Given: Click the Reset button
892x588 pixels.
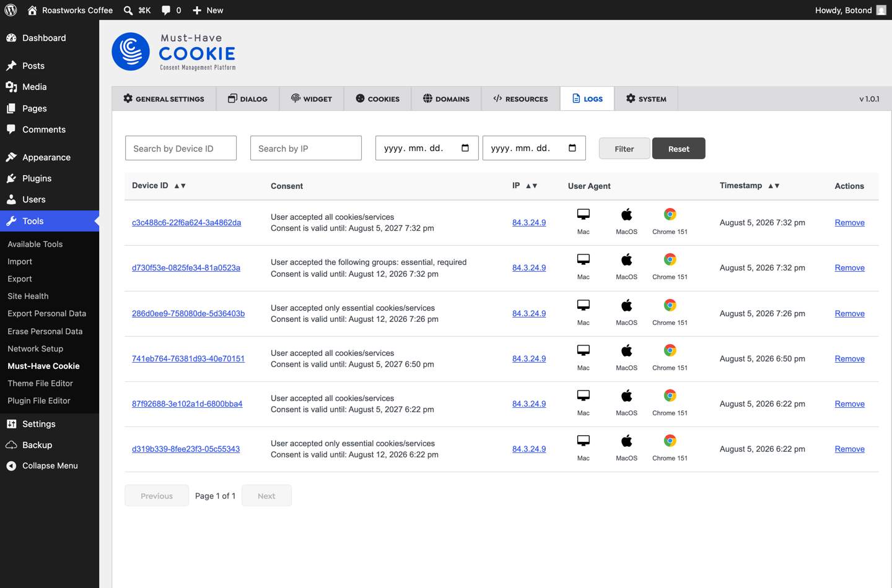Looking at the screenshot, I should tap(679, 149).
